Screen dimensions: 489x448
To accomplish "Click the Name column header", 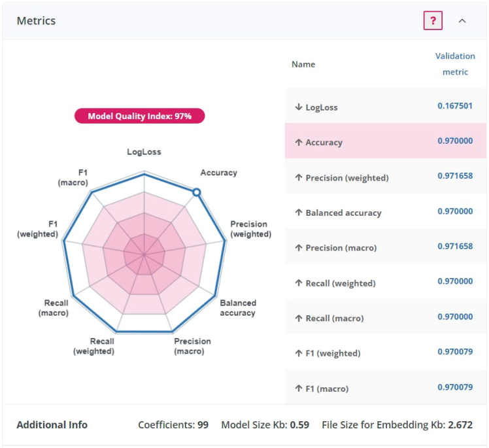I will (x=303, y=64).
